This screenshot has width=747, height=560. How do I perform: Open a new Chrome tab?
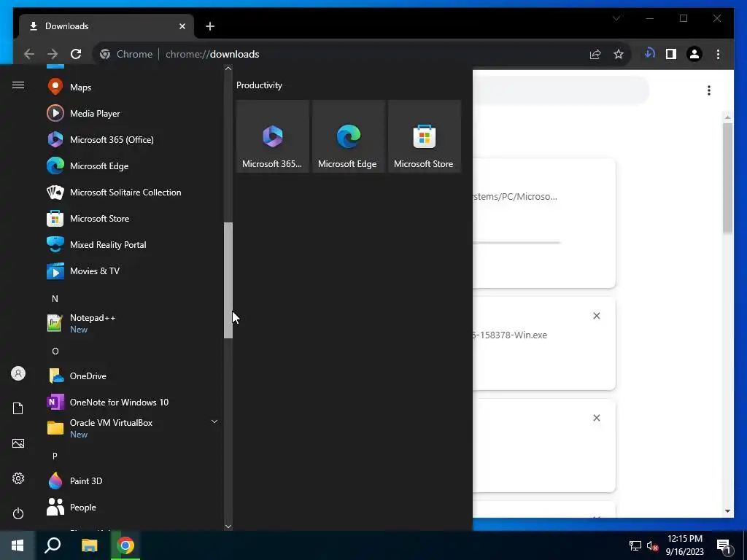coord(210,26)
